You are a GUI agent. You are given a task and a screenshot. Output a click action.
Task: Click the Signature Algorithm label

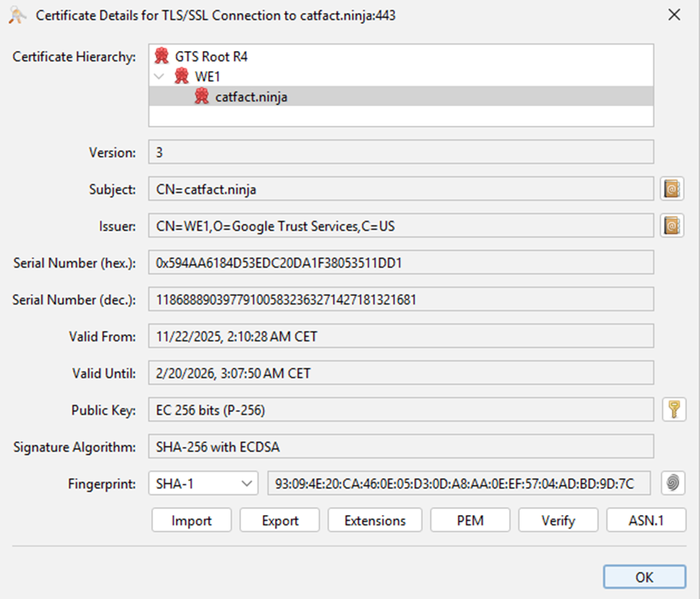(75, 447)
